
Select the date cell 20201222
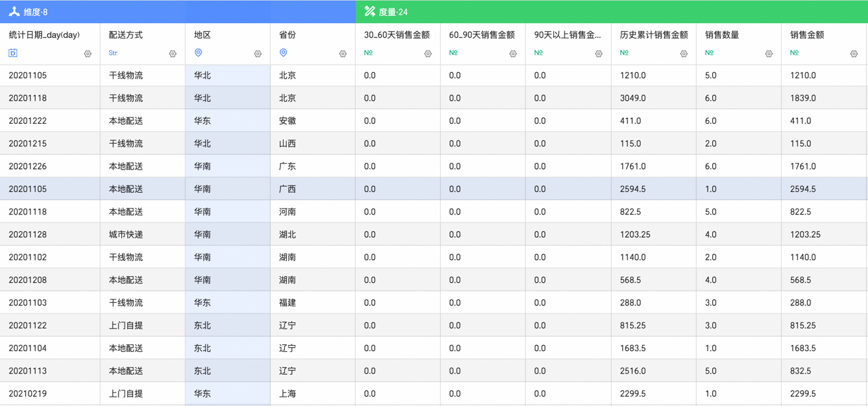tap(50, 121)
